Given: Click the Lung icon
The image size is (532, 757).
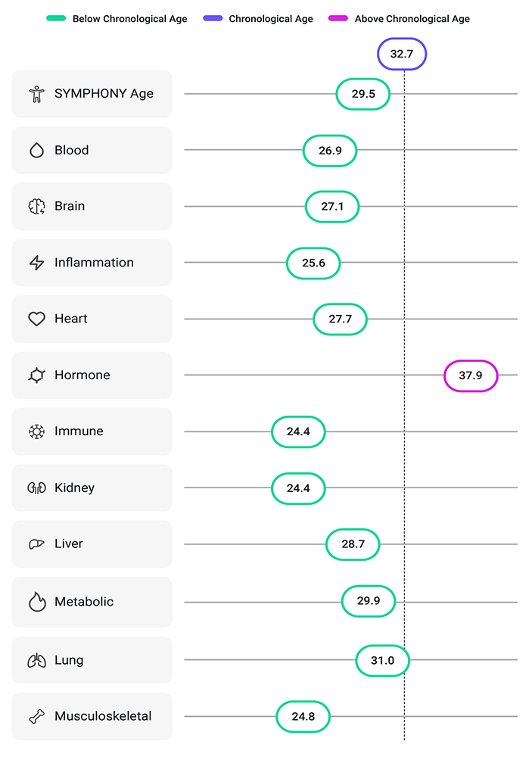Looking at the screenshot, I should click(x=36, y=660).
